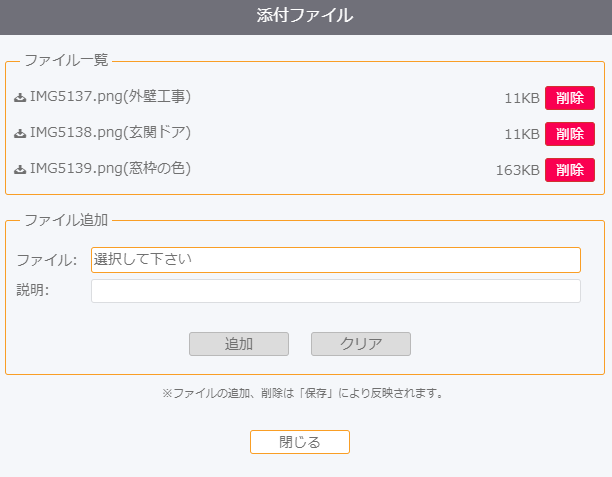Click download icon next to IMG5137.png

coord(20,97)
